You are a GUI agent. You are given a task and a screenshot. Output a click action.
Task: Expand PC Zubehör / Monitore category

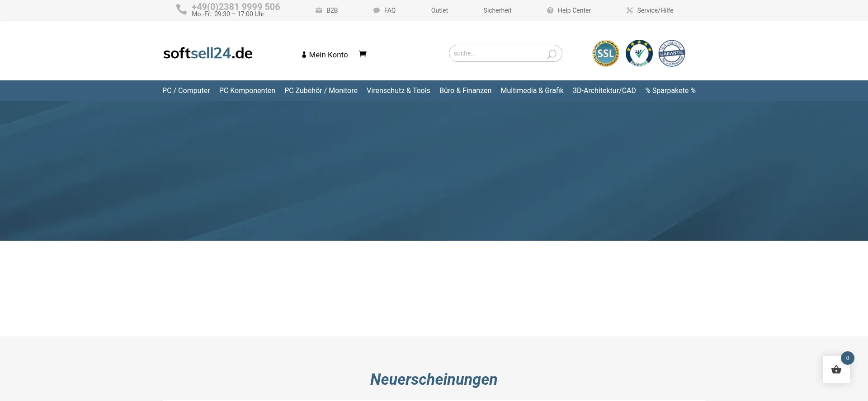point(321,90)
